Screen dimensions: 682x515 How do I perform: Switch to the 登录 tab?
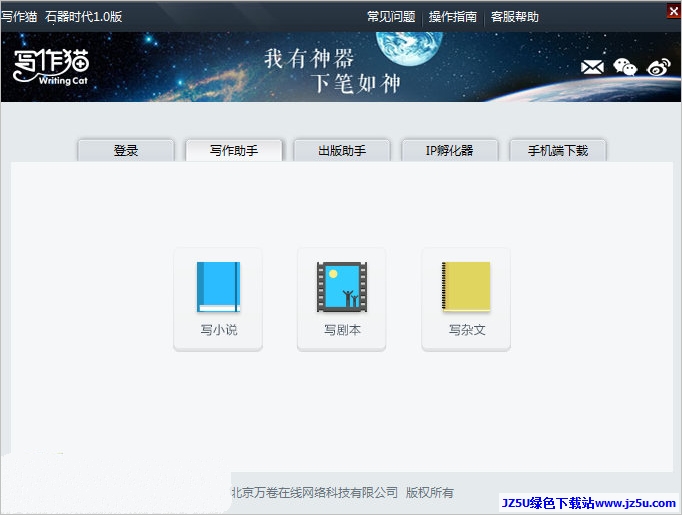pyautogui.click(x=126, y=150)
